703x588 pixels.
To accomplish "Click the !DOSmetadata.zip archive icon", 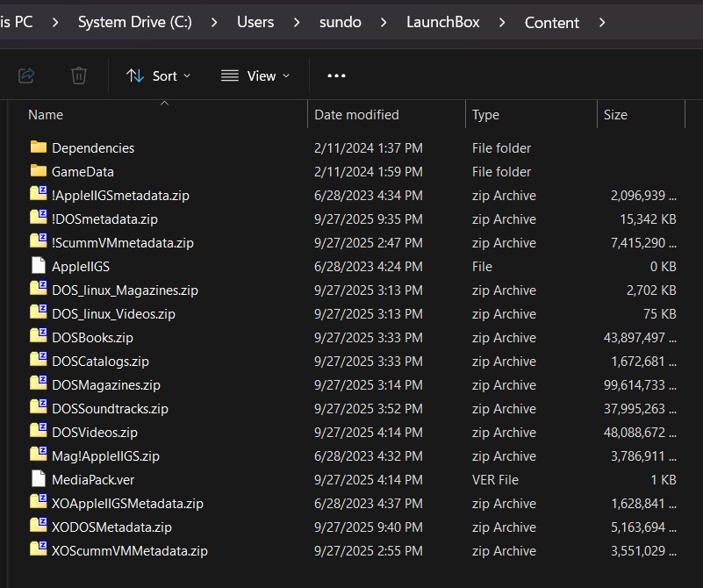I will (x=39, y=219).
